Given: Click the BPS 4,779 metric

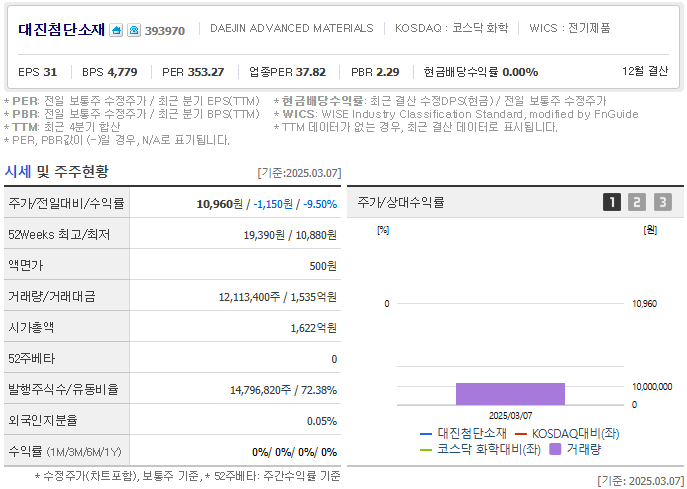Looking at the screenshot, I should click(x=110, y=72).
